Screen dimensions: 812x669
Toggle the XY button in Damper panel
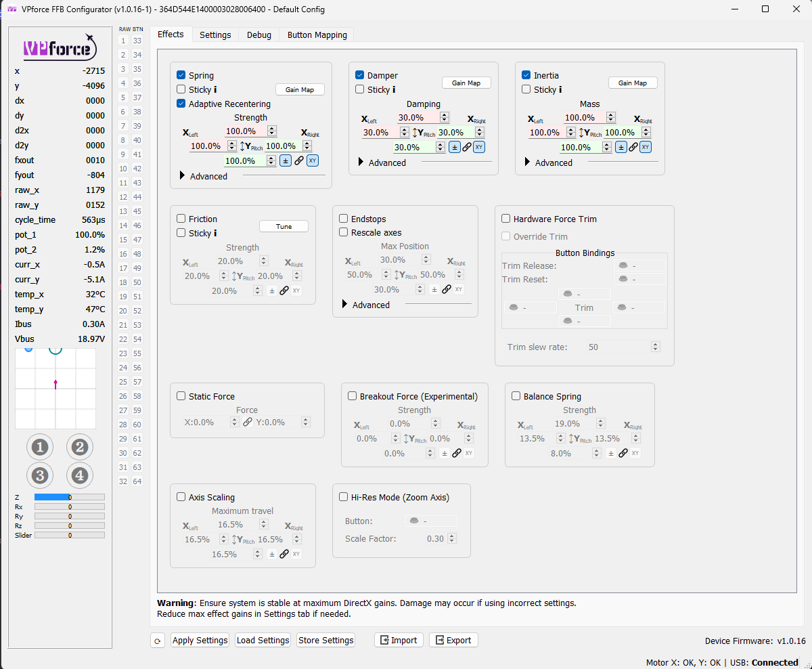click(x=479, y=147)
